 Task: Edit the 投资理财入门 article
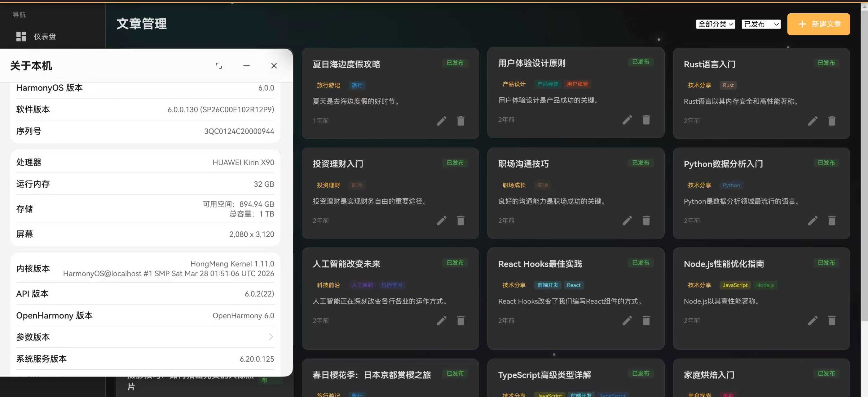pos(441,221)
